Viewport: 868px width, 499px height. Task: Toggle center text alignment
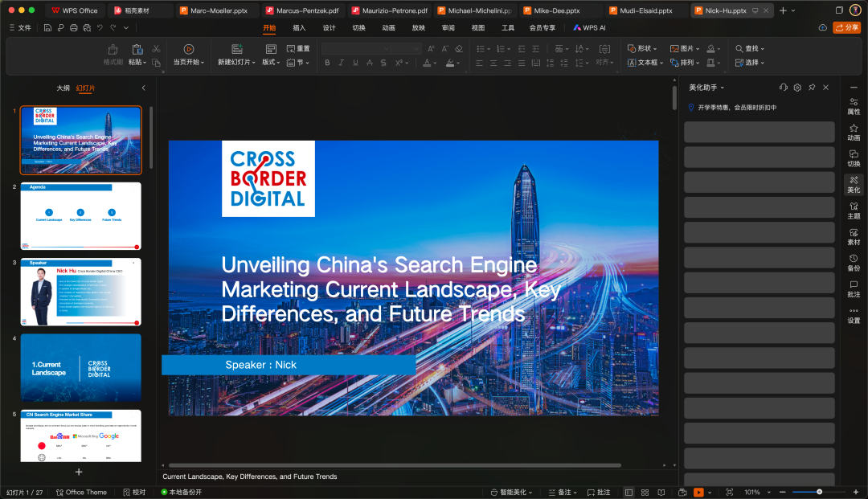point(493,63)
